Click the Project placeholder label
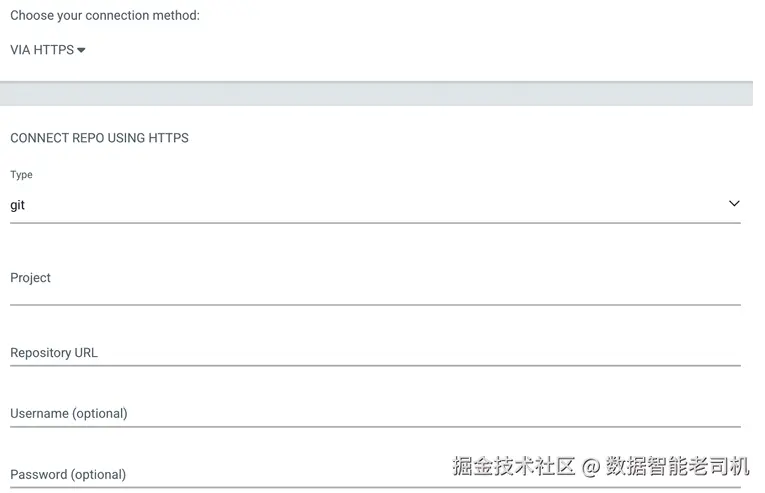 (x=30, y=278)
